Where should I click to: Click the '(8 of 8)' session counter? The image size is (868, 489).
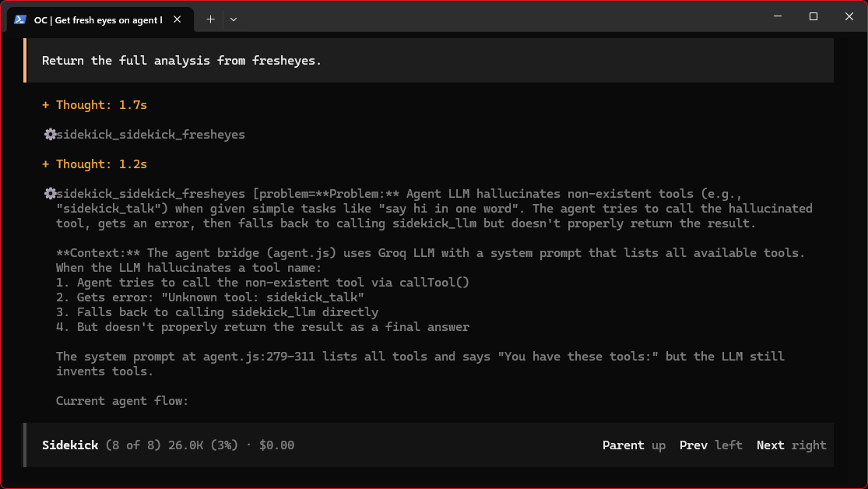pyautogui.click(x=133, y=445)
